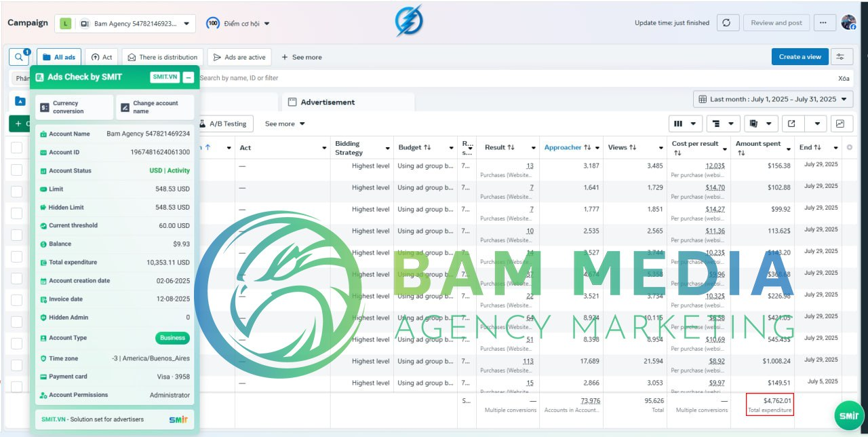The image size is (868, 437).
Task: Open the search and filter magnifier button
Action: 20,57
